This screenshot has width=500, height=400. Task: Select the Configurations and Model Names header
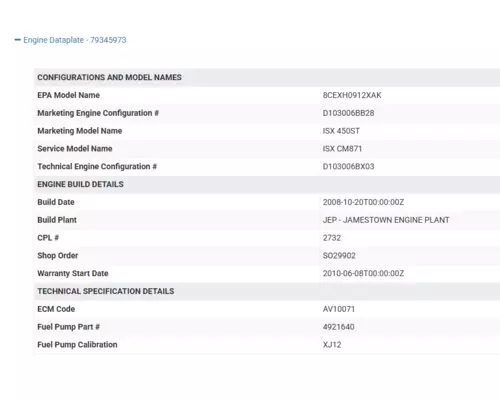coord(109,77)
